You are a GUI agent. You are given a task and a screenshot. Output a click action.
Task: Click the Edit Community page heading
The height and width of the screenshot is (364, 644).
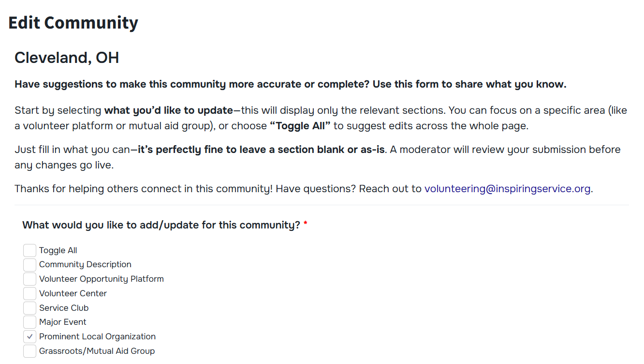73,23
